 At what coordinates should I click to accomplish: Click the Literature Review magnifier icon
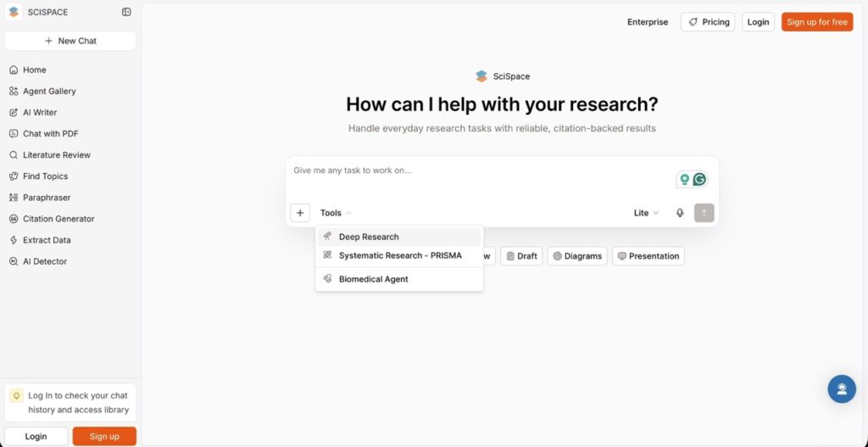[x=14, y=155]
